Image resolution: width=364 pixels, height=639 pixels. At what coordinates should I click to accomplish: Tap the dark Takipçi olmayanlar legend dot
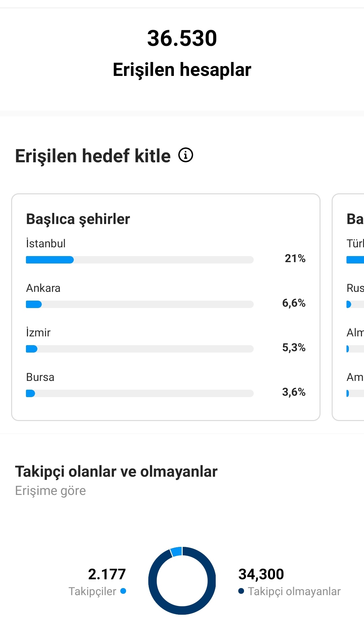[x=241, y=591]
